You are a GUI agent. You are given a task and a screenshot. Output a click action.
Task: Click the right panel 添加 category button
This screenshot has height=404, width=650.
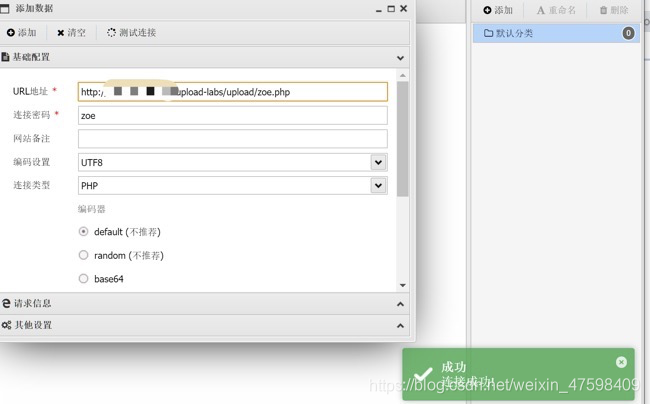click(x=497, y=10)
